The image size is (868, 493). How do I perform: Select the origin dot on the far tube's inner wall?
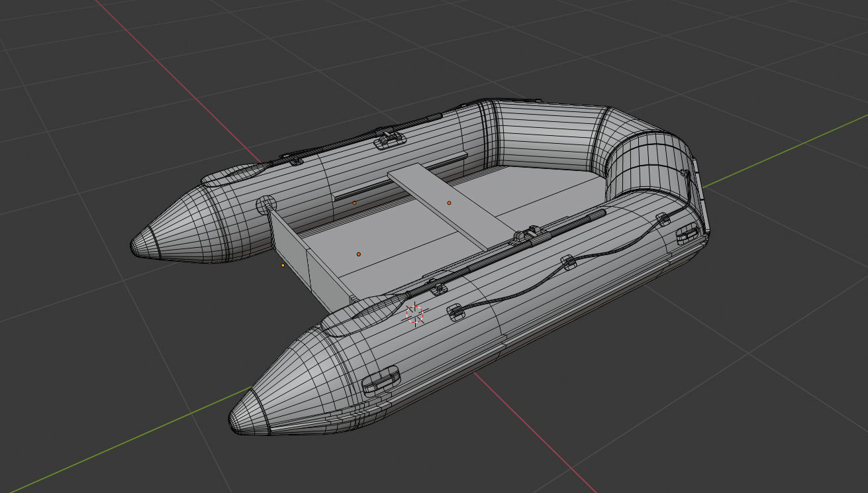tap(354, 203)
